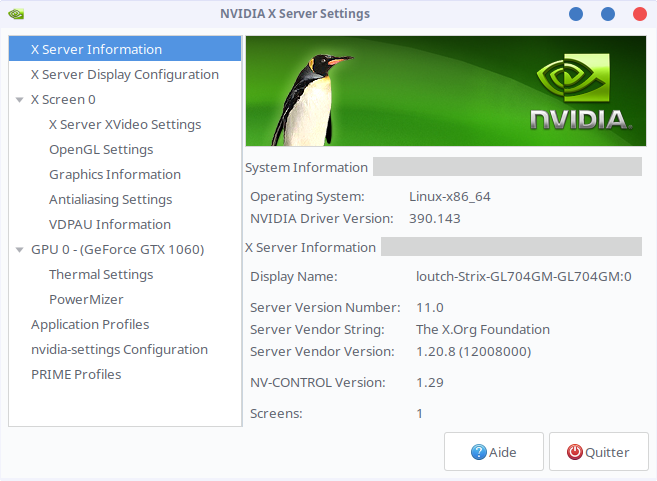This screenshot has height=481, width=657.
Task: Click the Server Version Number: label
Action: (325, 308)
